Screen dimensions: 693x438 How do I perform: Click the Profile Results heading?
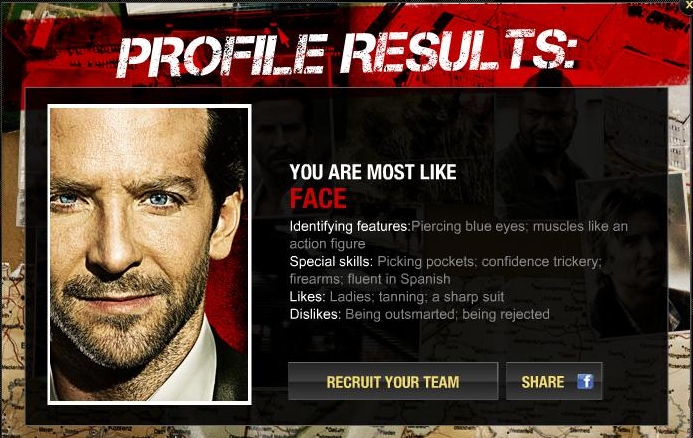346,53
